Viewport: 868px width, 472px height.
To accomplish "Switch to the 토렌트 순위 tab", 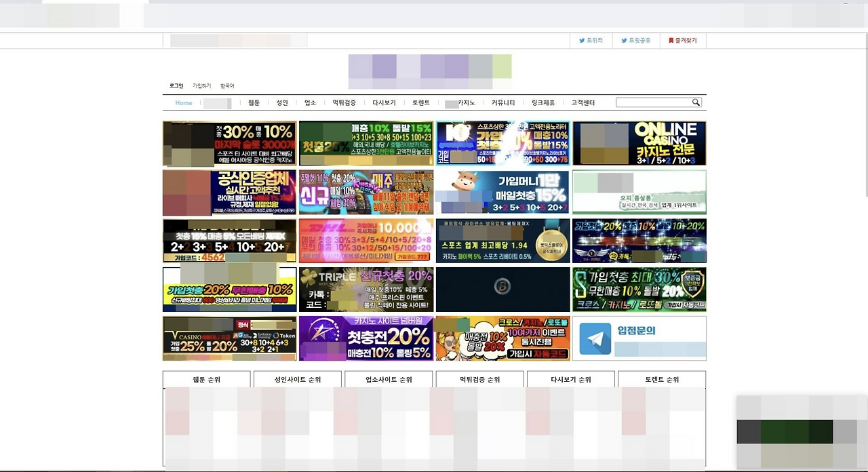I will pyautogui.click(x=662, y=380).
